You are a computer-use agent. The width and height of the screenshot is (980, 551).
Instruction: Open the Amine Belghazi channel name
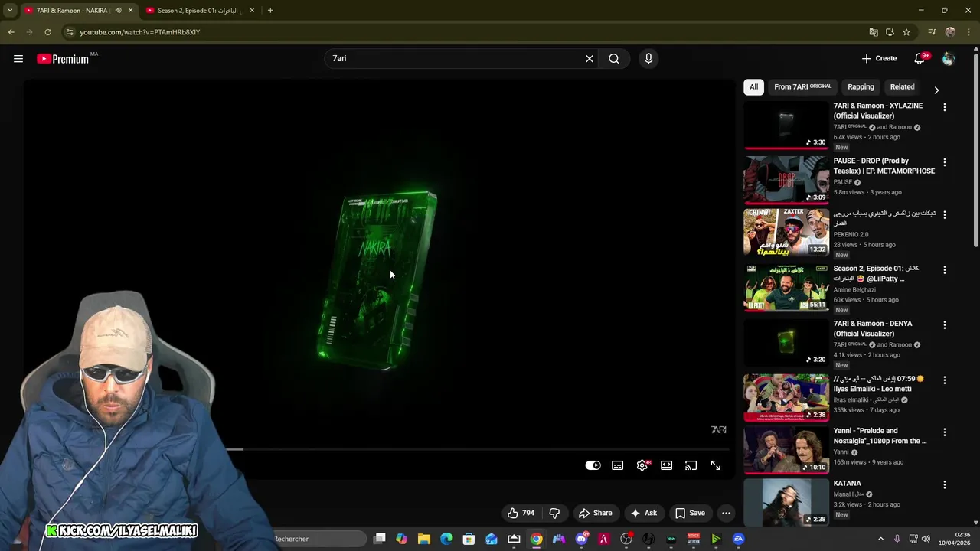pos(854,290)
